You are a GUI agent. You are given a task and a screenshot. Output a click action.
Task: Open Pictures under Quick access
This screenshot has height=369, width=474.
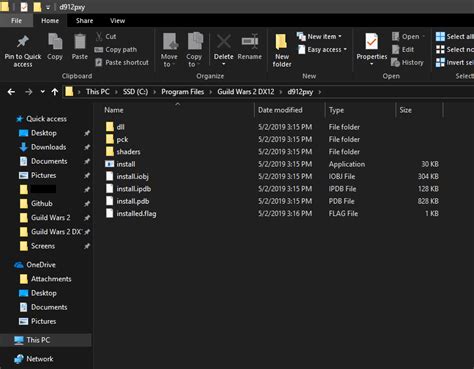pos(43,175)
